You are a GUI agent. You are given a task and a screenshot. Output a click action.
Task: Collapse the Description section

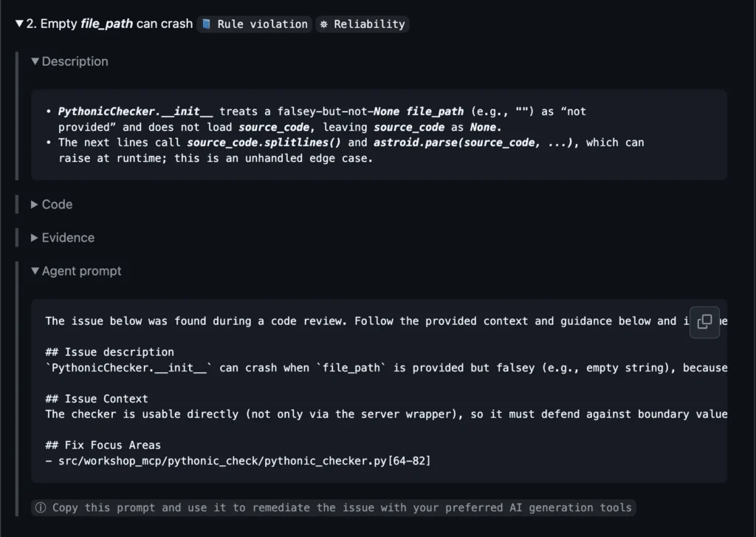tap(35, 61)
